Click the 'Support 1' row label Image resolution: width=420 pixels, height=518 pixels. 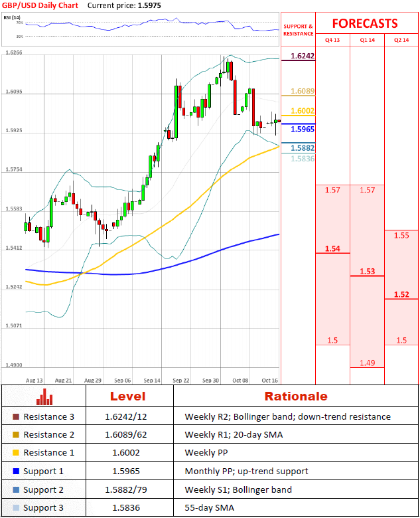(x=43, y=472)
